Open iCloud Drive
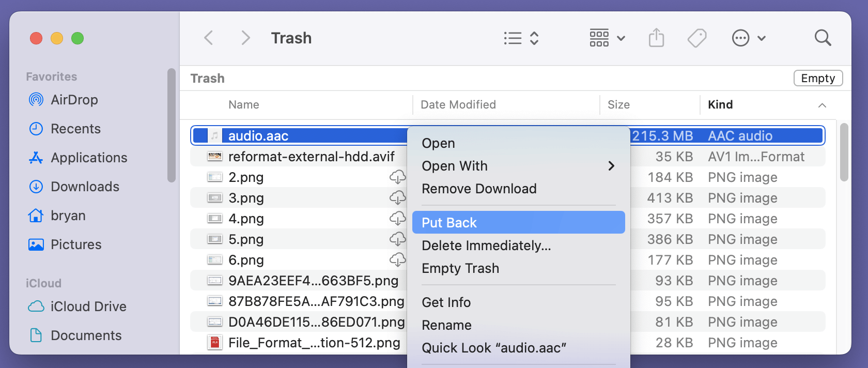The width and height of the screenshot is (868, 368). (88, 306)
